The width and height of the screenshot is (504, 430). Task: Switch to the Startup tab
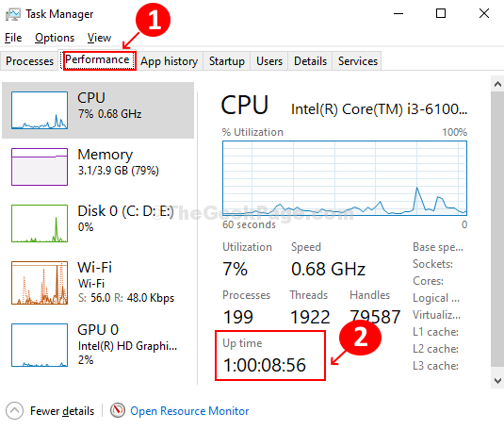point(227,61)
